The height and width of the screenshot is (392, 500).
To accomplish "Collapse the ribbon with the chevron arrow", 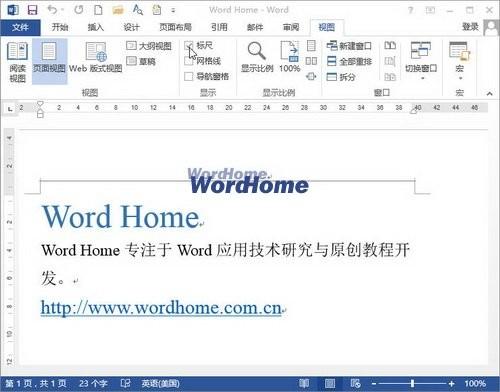I will (x=490, y=94).
